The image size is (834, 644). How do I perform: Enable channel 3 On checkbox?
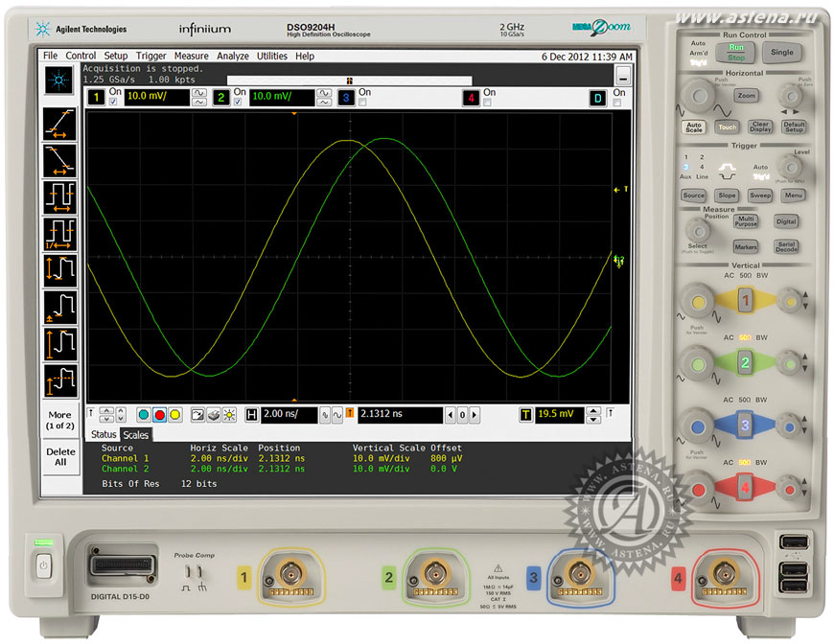(362, 103)
